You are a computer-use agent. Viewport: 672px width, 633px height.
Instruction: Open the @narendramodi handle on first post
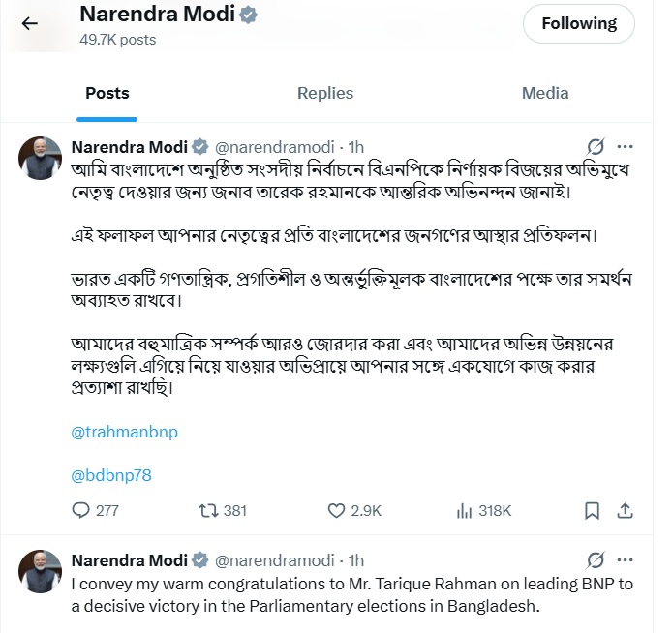click(274, 147)
